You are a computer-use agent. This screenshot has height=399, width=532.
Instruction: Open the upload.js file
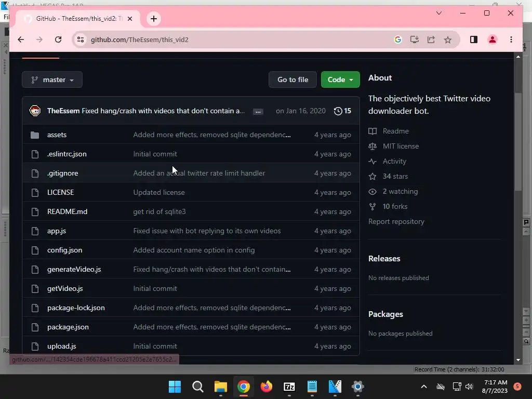(x=61, y=347)
